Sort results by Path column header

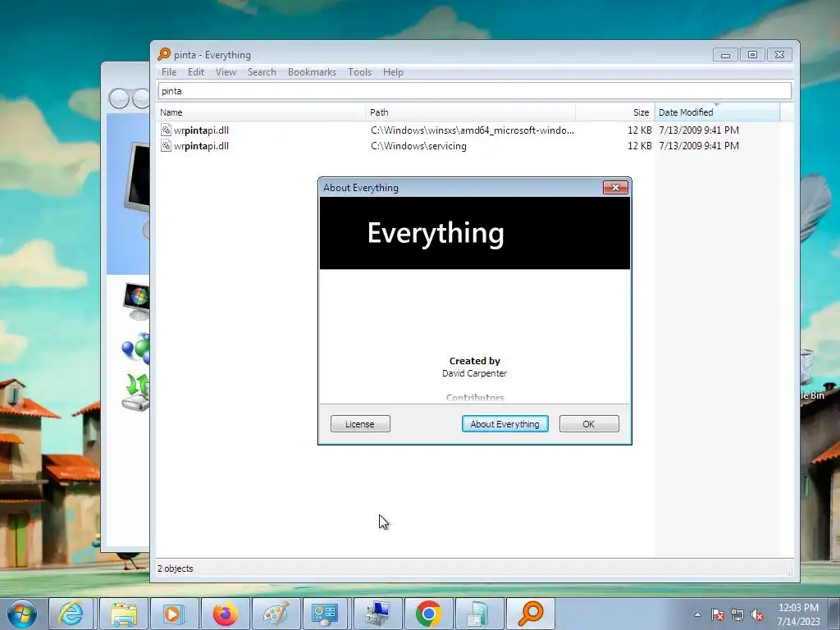coord(470,112)
